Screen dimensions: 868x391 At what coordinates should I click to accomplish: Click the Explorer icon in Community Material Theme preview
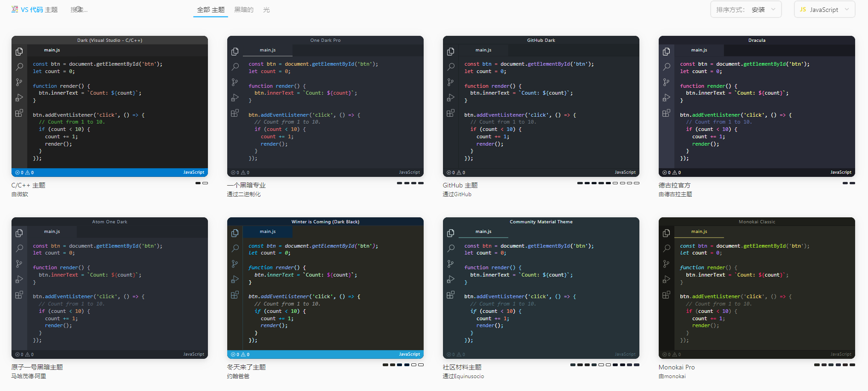coord(450,233)
